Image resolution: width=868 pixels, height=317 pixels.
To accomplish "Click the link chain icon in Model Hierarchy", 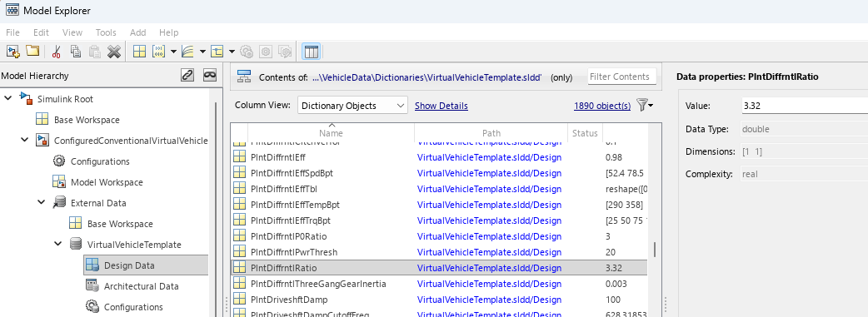I will coord(187,75).
